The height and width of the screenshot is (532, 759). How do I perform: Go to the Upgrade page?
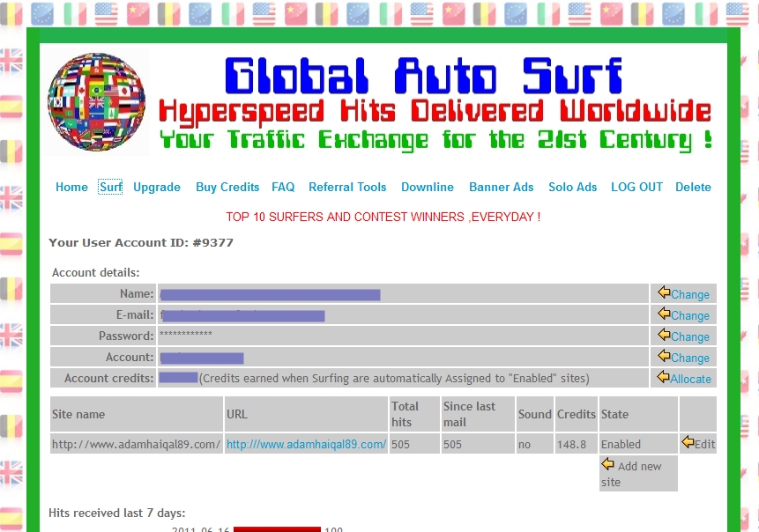click(157, 187)
